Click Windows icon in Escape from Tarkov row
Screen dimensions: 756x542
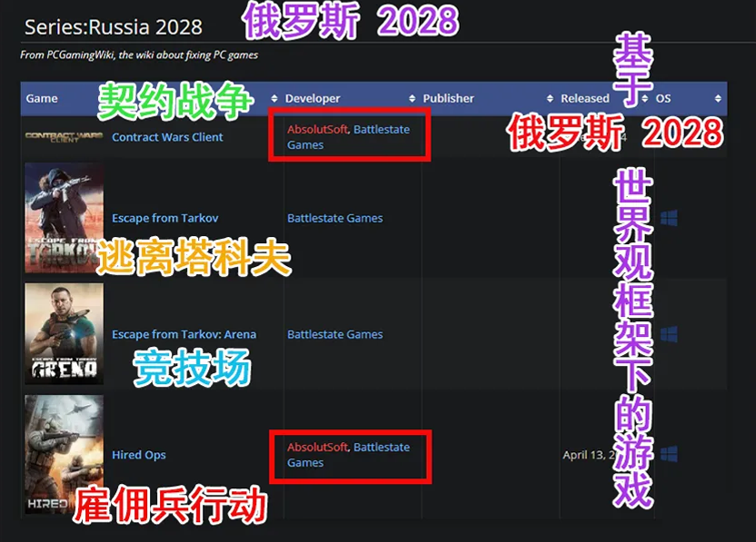(x=669, y=218)
